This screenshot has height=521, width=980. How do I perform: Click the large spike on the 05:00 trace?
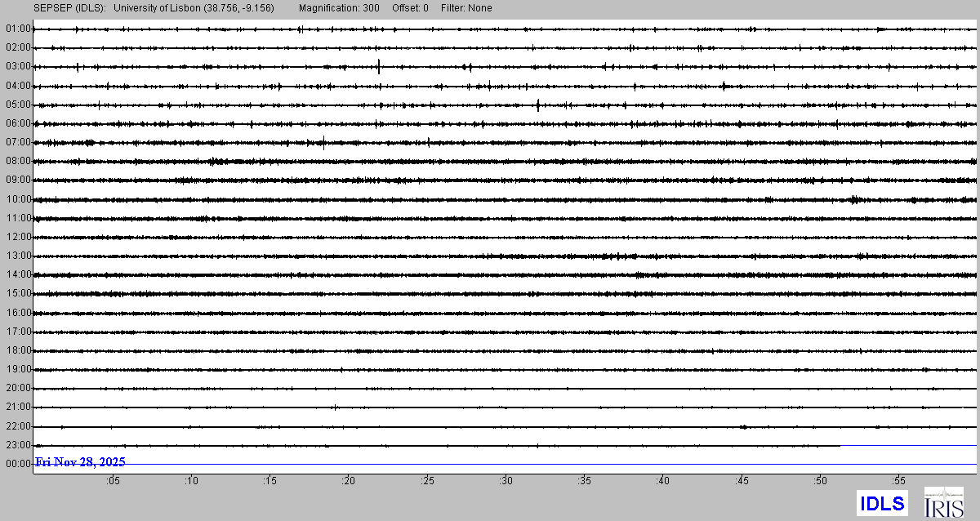pyautogui.click(x=538, y=104)
